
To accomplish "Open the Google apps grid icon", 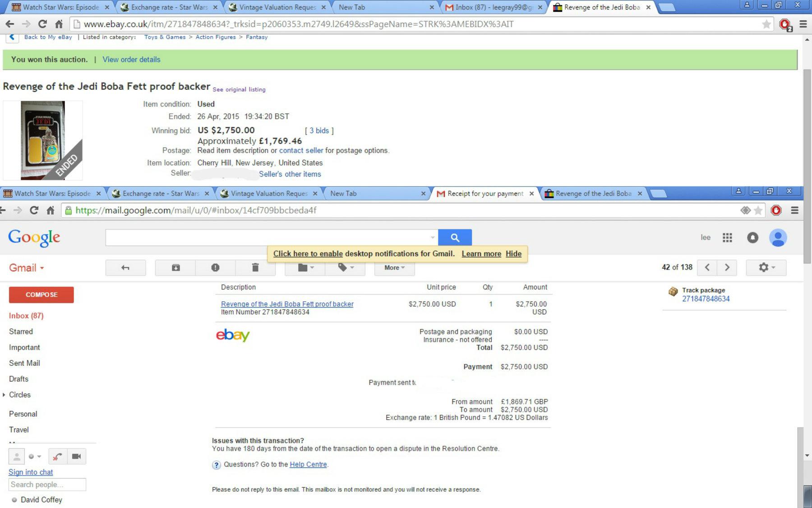I will pyautogui.click(x=727, y=238).
